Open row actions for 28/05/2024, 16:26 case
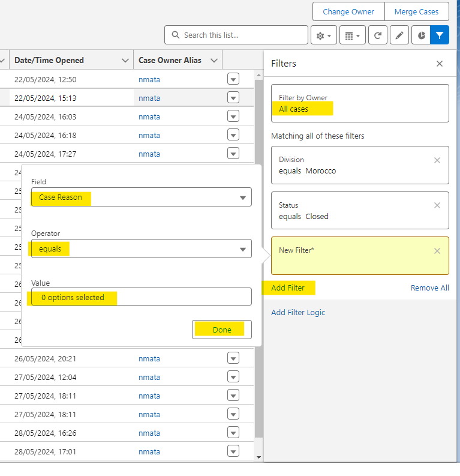Viewport: 460px width, 476px height. coord(233,433)
